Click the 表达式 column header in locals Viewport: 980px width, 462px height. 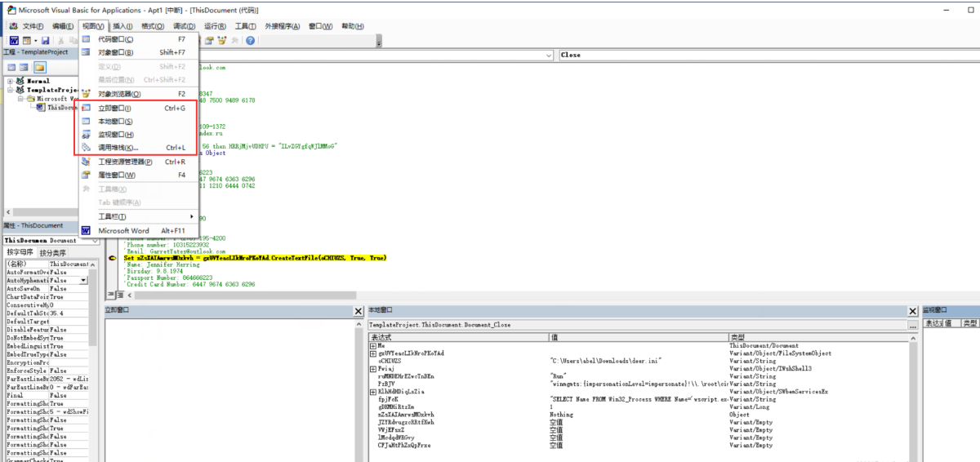pyautogui.click(x=458, y=336)
